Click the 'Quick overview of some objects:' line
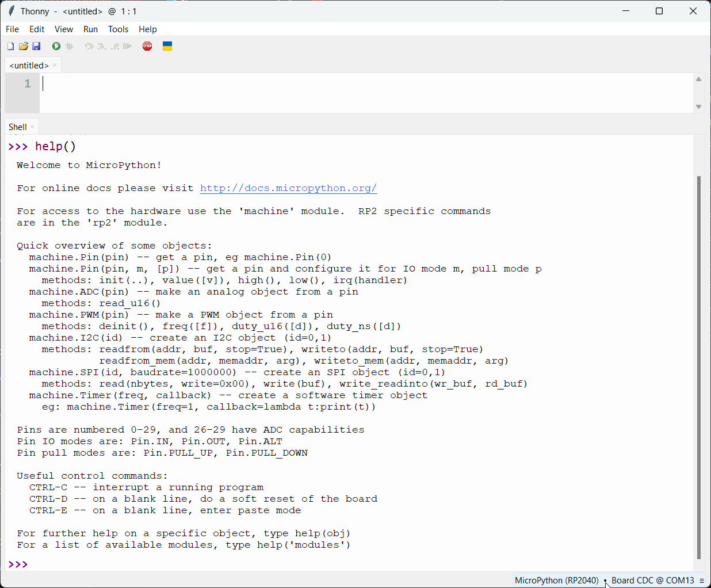711x588 pixels. 114,246
